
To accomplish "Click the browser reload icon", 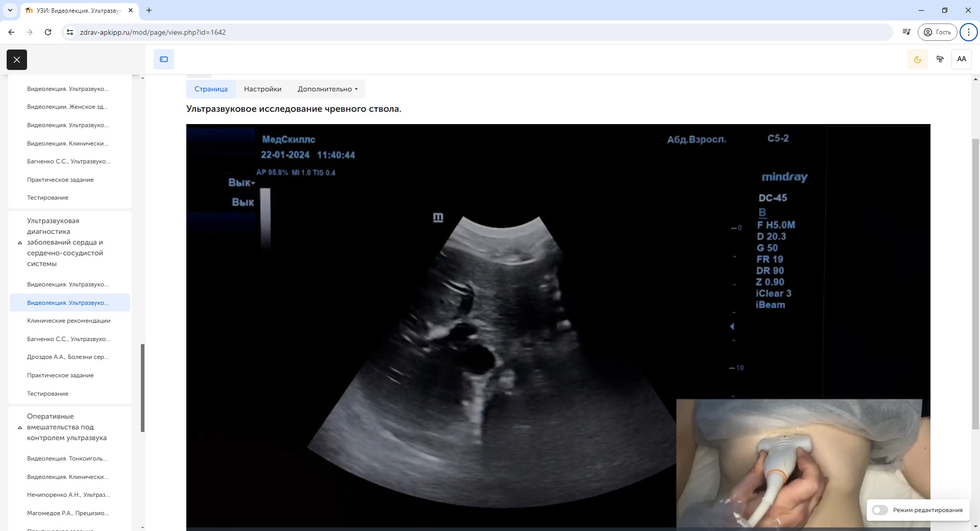I will point(48,32).
